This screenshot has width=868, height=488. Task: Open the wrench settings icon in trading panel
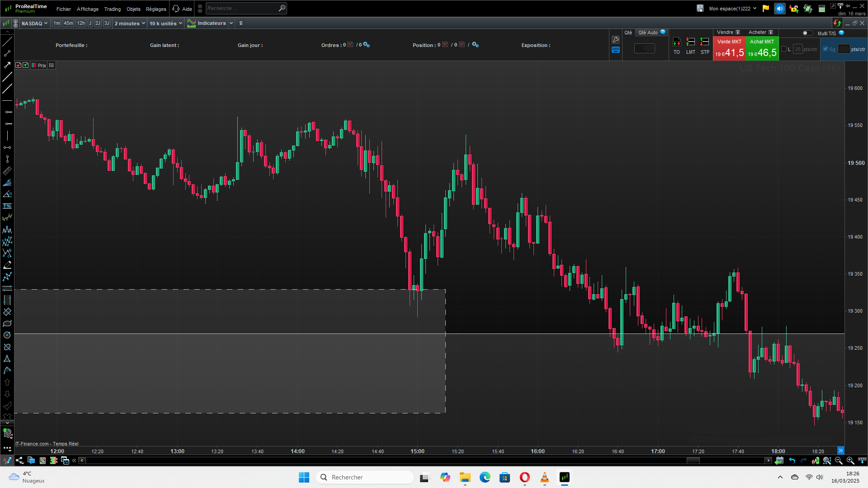point(615,40)
